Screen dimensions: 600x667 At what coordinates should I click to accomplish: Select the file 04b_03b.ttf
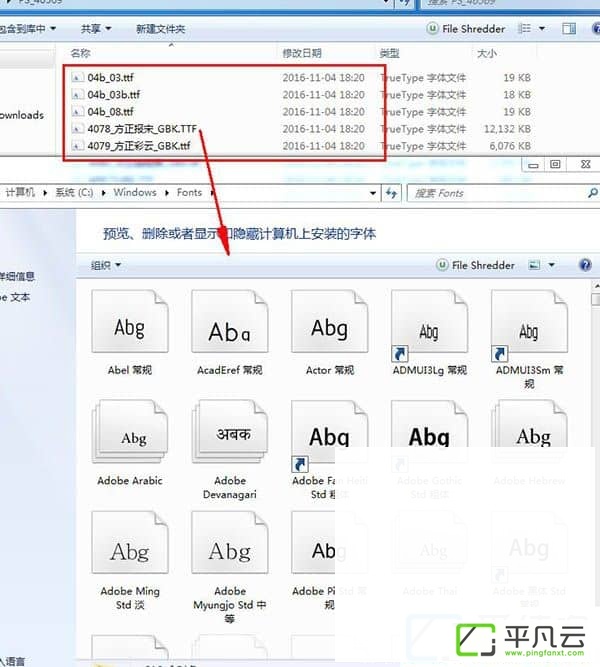point(114,94)
